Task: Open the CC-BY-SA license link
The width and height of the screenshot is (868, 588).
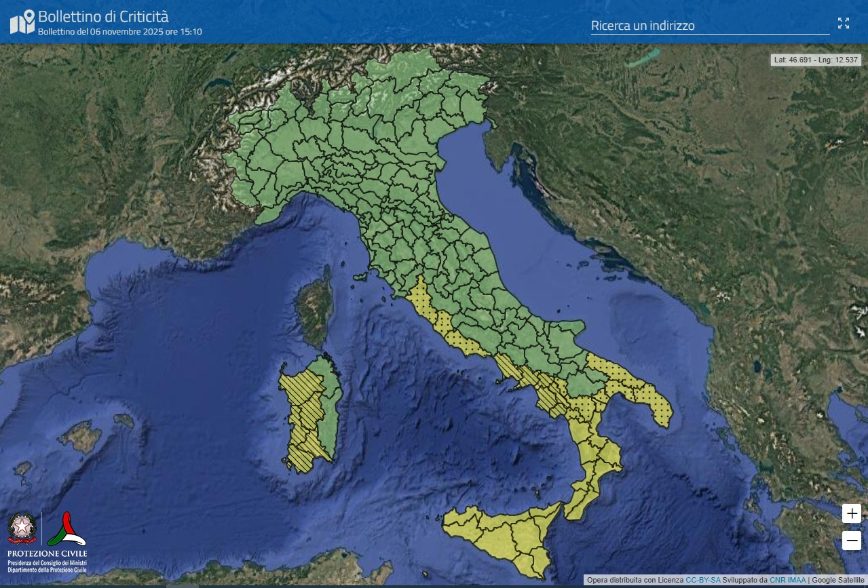Action: pos(702,580)
